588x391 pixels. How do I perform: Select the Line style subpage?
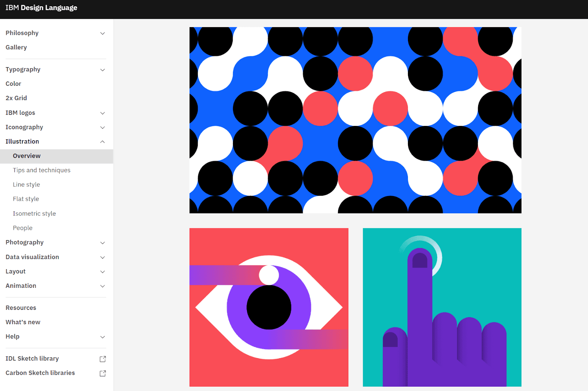click(x=26, y=185)
